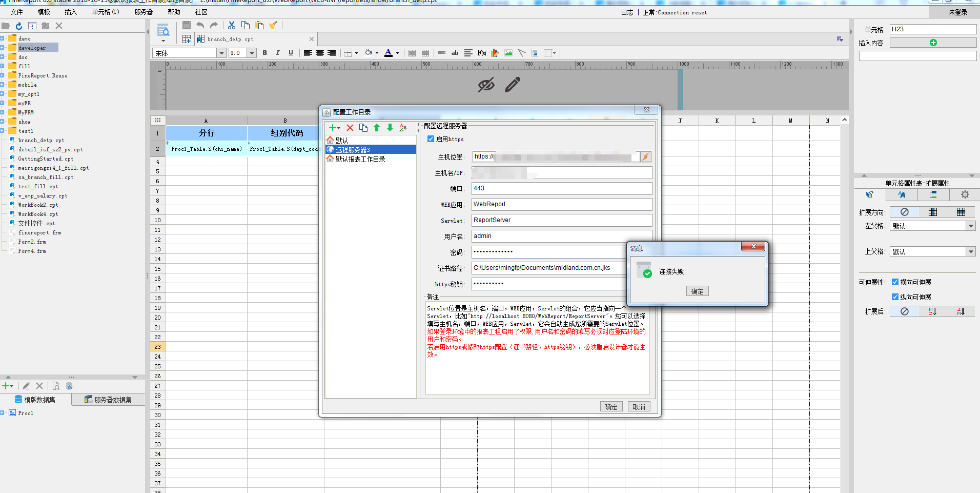Click the add new worksheet grid icon
Screen dimensions: 980x493
187,39
